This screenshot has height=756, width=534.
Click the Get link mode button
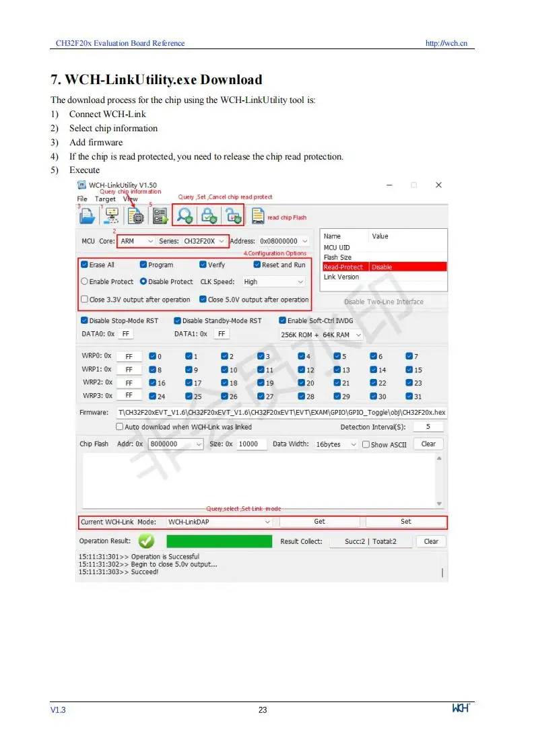click(319, 522)
